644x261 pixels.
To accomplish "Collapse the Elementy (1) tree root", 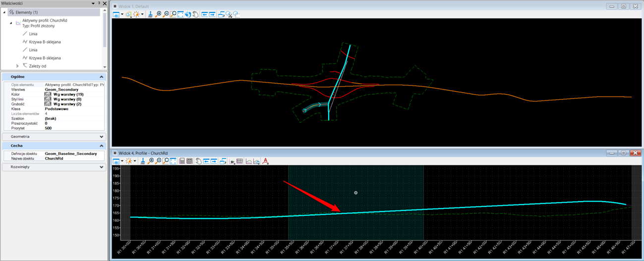I will [4, 12].
